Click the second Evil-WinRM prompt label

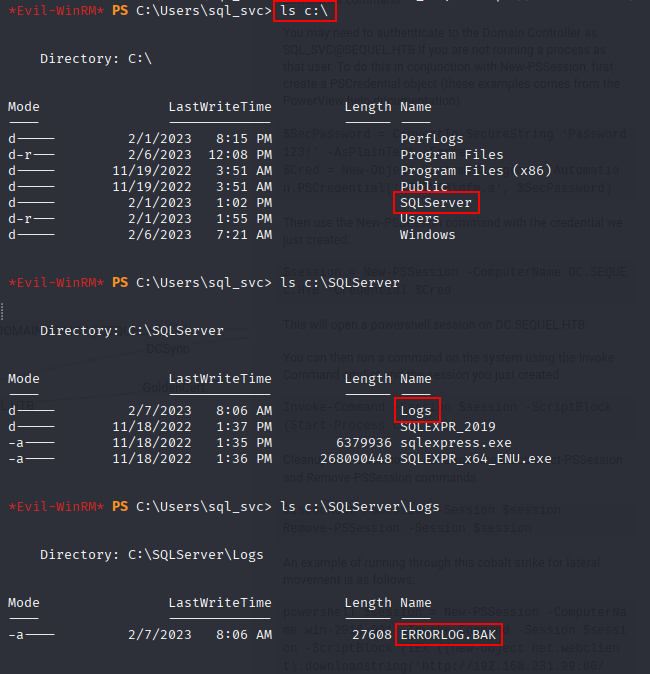pyautogui.click(x=56, y=282)
